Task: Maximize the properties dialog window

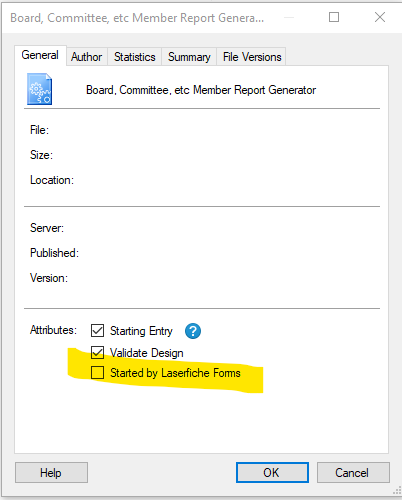Action: 334,17
